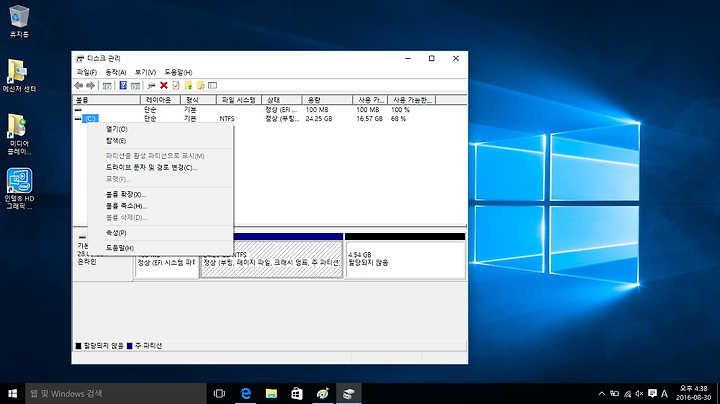Click the yellow folder with green arrow icon
The height and width of the screenshot is (404, 720).
[188, 85]
